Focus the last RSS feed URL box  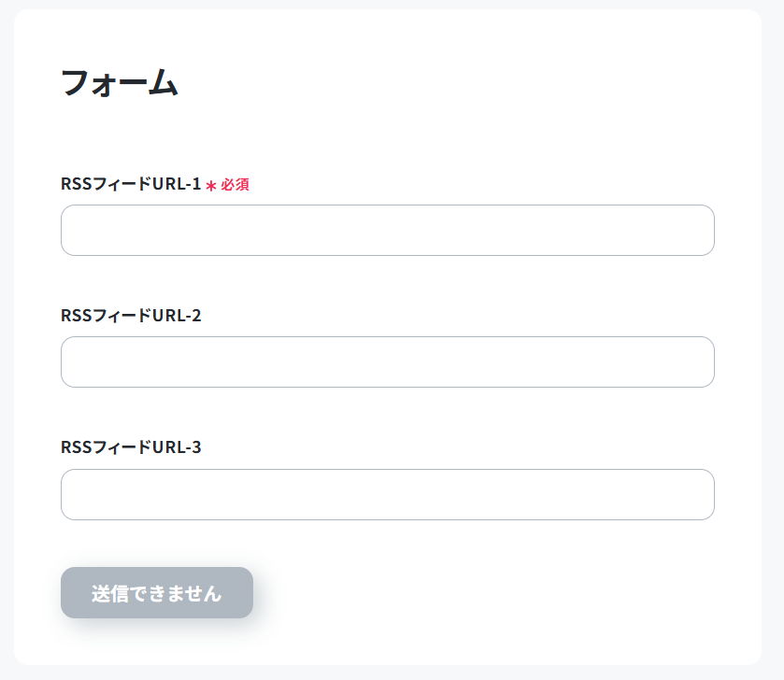(x=387, y=494)
